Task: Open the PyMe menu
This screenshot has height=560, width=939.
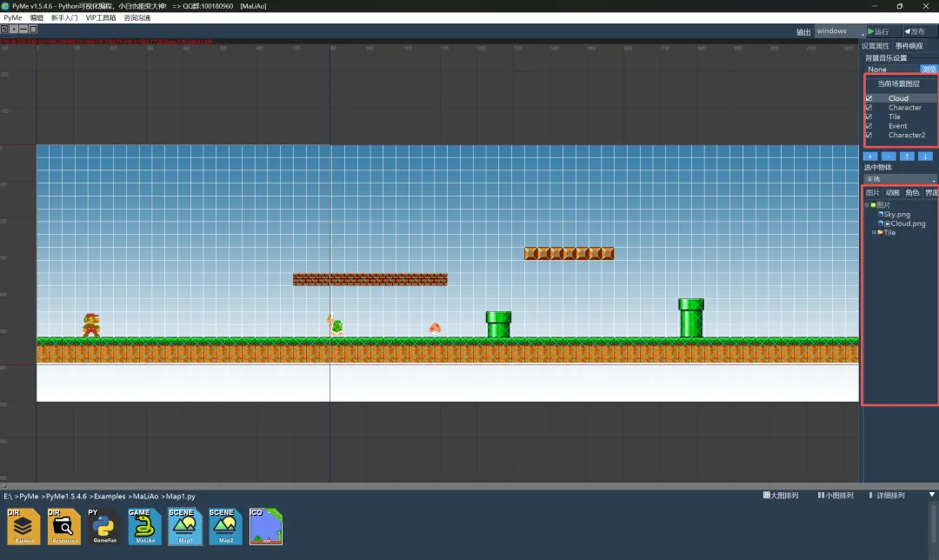Action: 12,18
